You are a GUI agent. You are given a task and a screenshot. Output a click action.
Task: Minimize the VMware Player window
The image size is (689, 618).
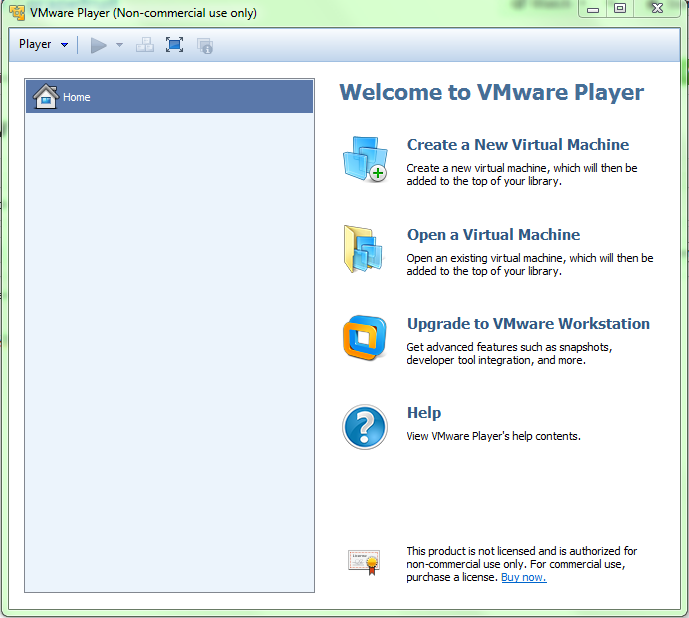point(593,9)
